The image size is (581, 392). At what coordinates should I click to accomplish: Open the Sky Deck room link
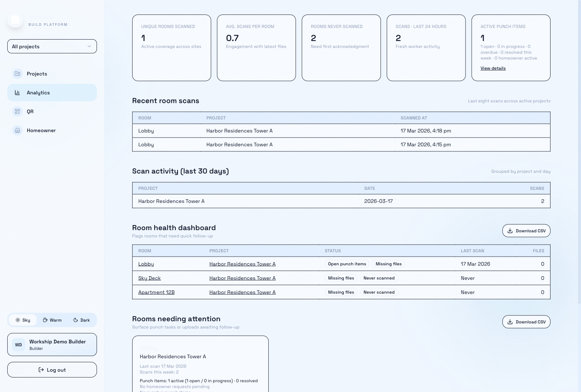tap(150, 278)
